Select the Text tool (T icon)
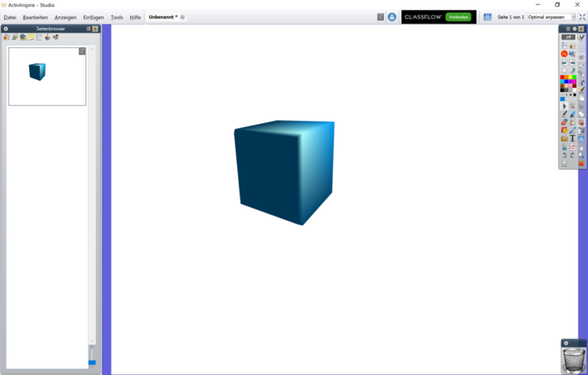588x375 pixels. (573, 138)
